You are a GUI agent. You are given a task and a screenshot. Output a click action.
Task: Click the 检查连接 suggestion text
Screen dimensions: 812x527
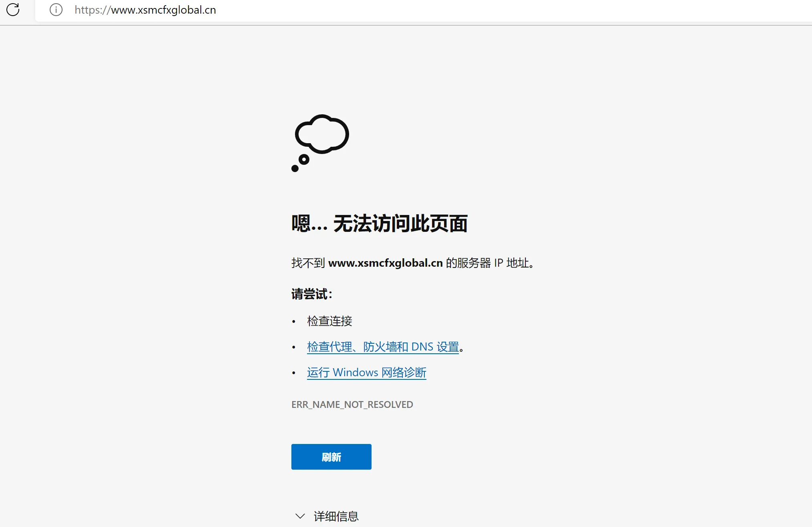click(x=329, y=321)
